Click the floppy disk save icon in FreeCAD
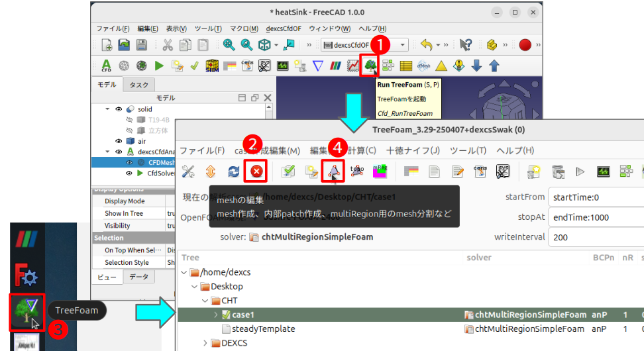The image size is (644, 351). (x=142, y=45)
